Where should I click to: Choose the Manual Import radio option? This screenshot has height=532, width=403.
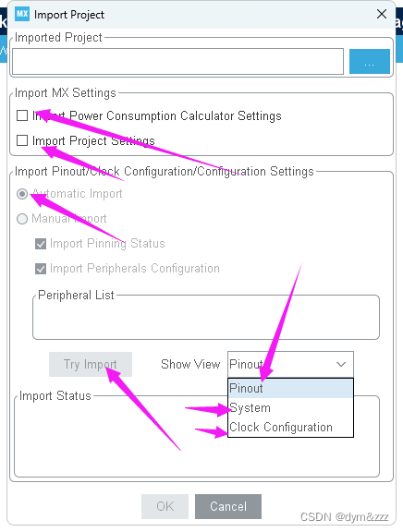tap(22, 219)
